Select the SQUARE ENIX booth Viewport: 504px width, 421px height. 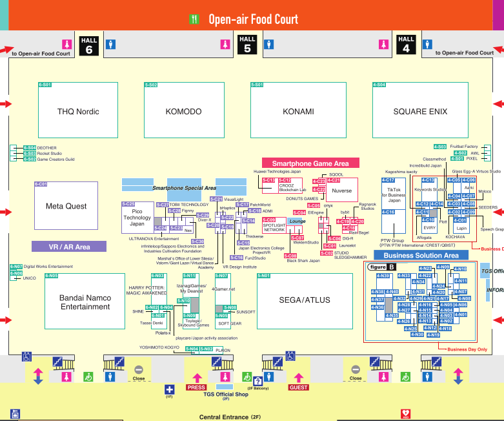[420, 110]
